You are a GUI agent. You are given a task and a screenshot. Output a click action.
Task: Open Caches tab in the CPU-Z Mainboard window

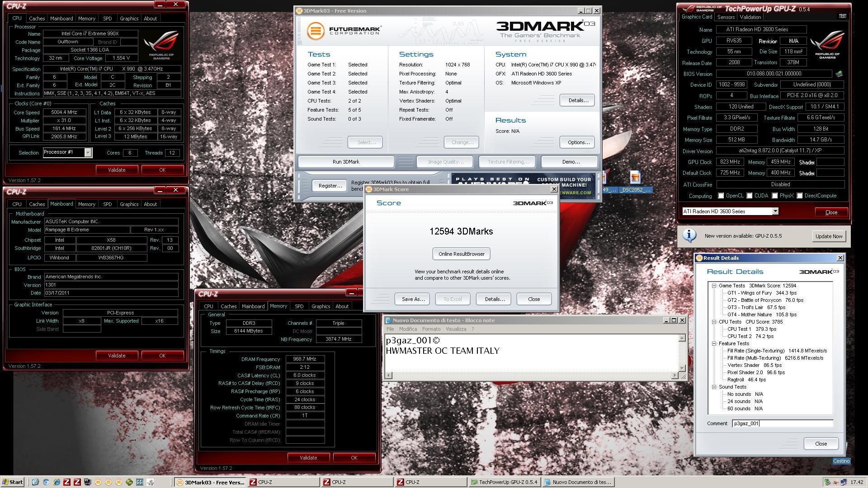37,204
